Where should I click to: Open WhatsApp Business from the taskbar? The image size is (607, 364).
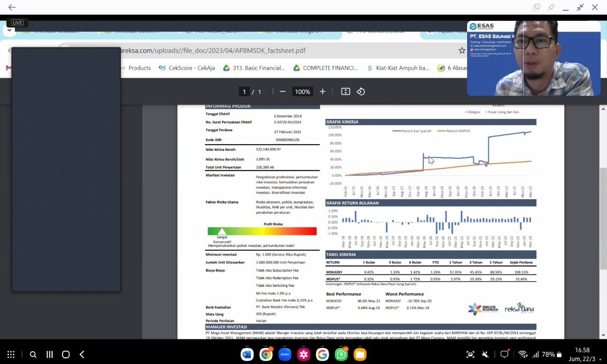click(341, 354)
